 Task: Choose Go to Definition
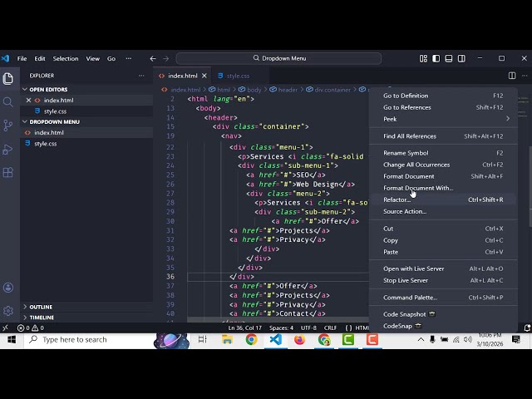pos(443,96)
